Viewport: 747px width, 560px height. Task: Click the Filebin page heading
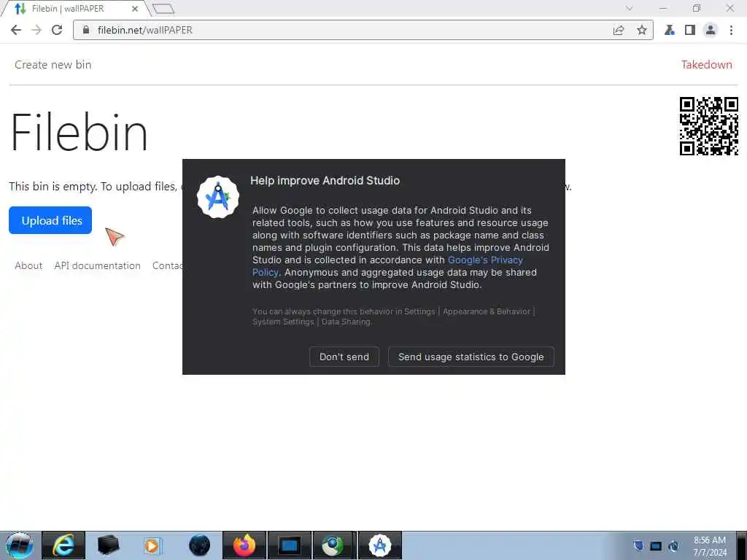pos(79,132)
